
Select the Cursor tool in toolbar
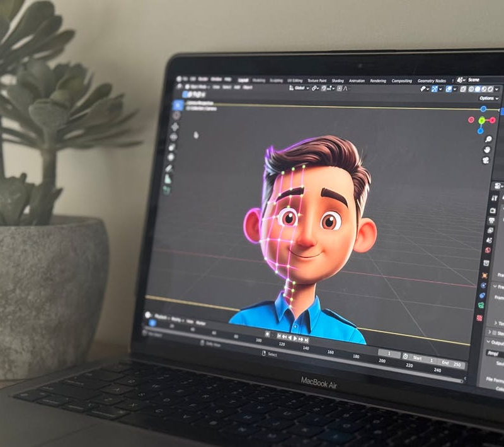click(x=177, y=115)
